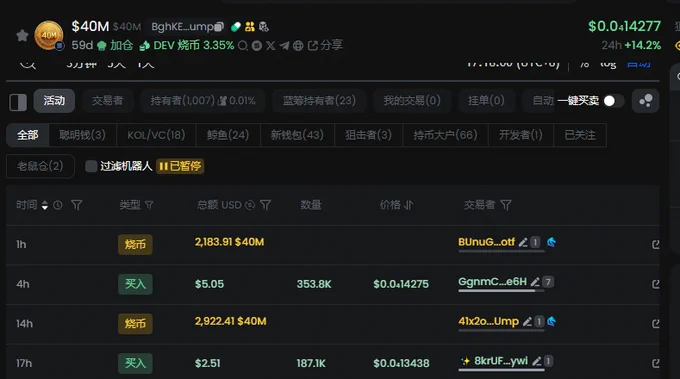
Task: Open transaction link in the 14h row
Action: (x=655, y=324)
